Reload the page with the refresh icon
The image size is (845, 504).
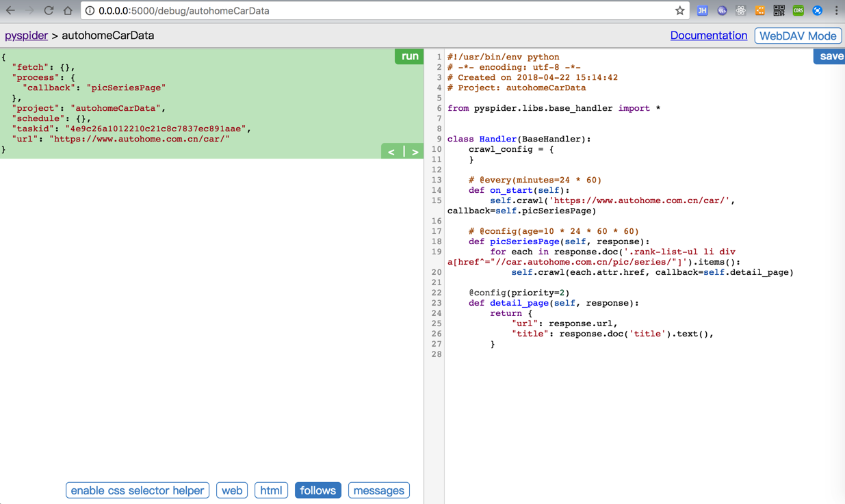49,10
